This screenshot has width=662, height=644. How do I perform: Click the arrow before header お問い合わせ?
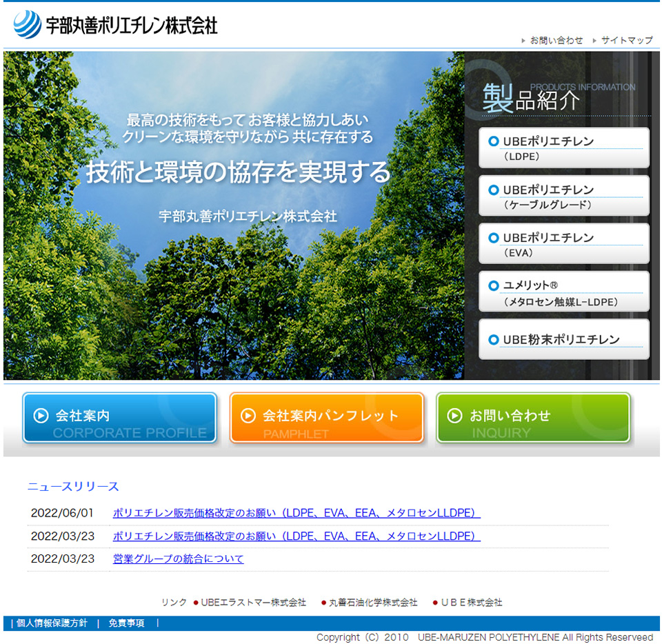point(523,41)
